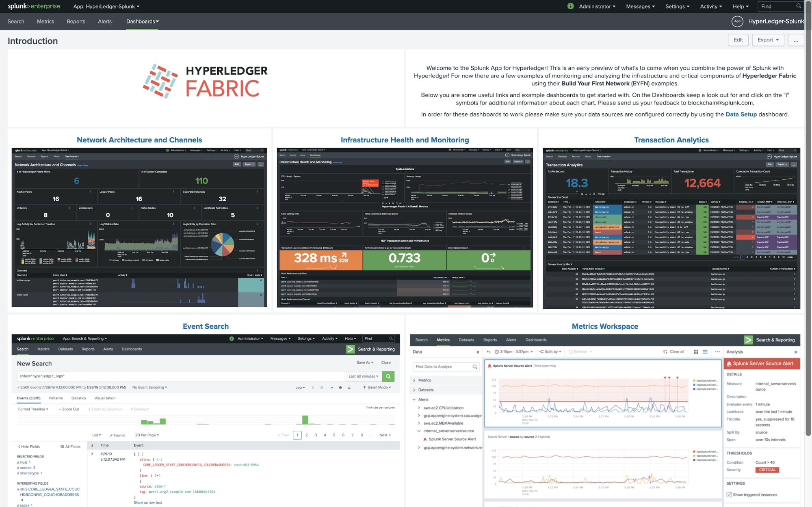Open the Messages dropdown in the top bar
Viewport: 812px width, 507px height.
pyautogui.click(x=640, y=6)
